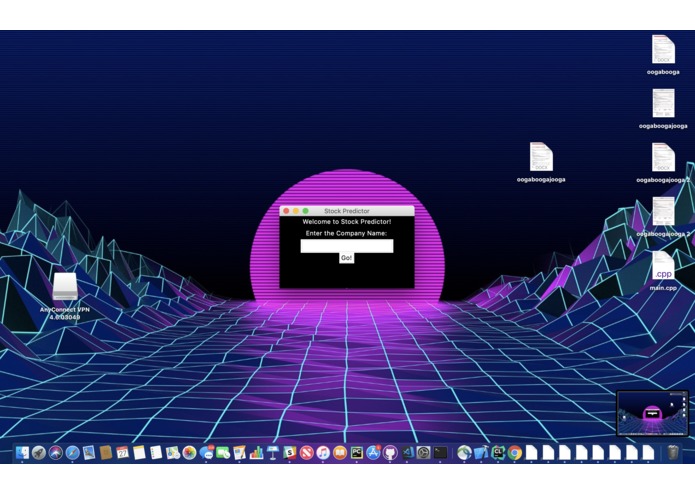This screenshot has height=494, width=695.
Task: Open System Preferences gear icon in dock
Action: point(424,452)
